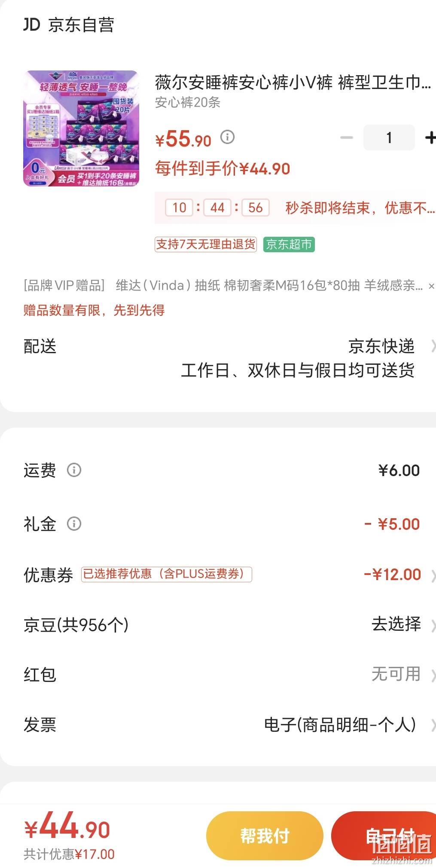Decrease quantity with the minus button
The width and height of the screenshot is (436, 868).
pyautogui.click(x=346, y=138)
